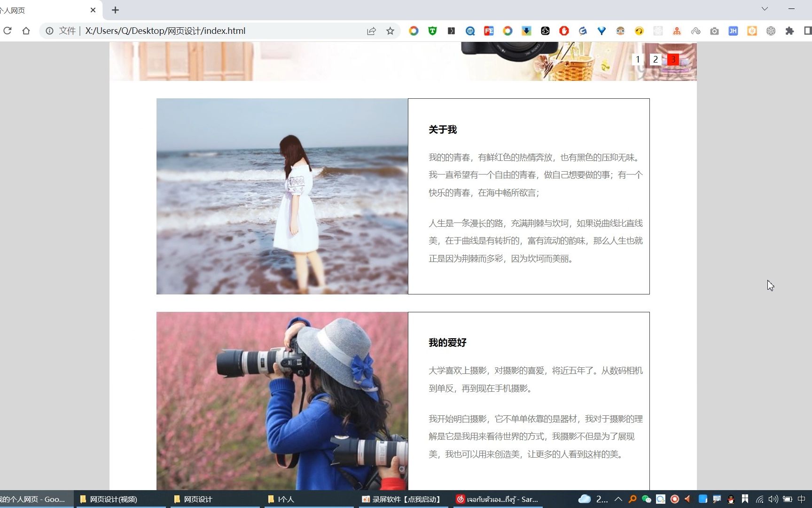Click the seaside girl photo thumbnail
The height and width of the screenshot is (508, 812).
click(282, 196)
